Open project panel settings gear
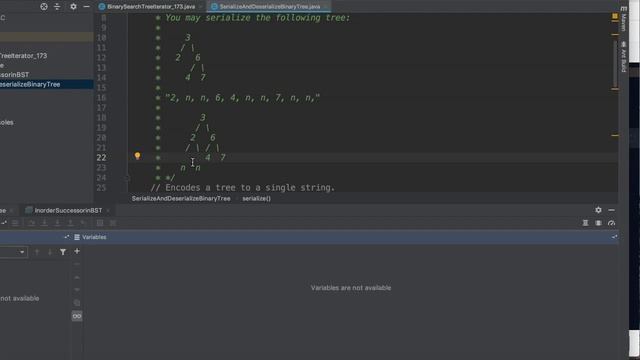Viewport: 640px width, 360px height. pos(73,7)
